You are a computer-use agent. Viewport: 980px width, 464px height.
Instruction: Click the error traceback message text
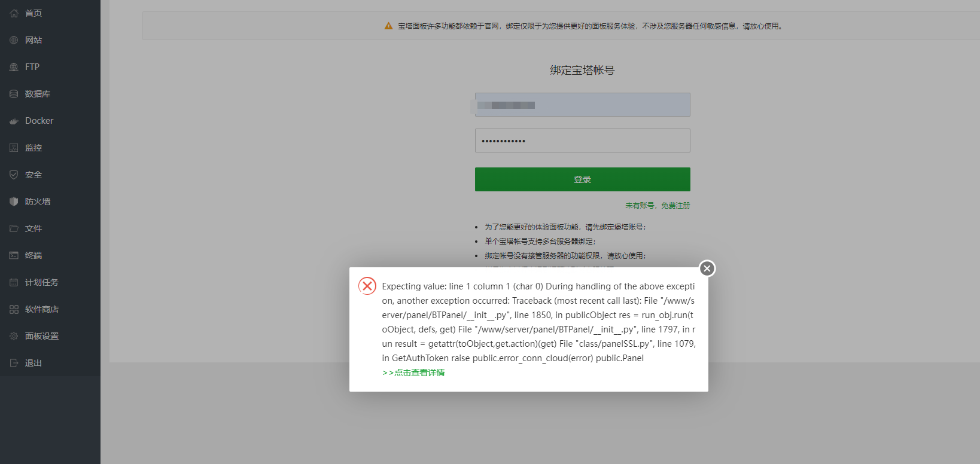[x=538, y=322]
